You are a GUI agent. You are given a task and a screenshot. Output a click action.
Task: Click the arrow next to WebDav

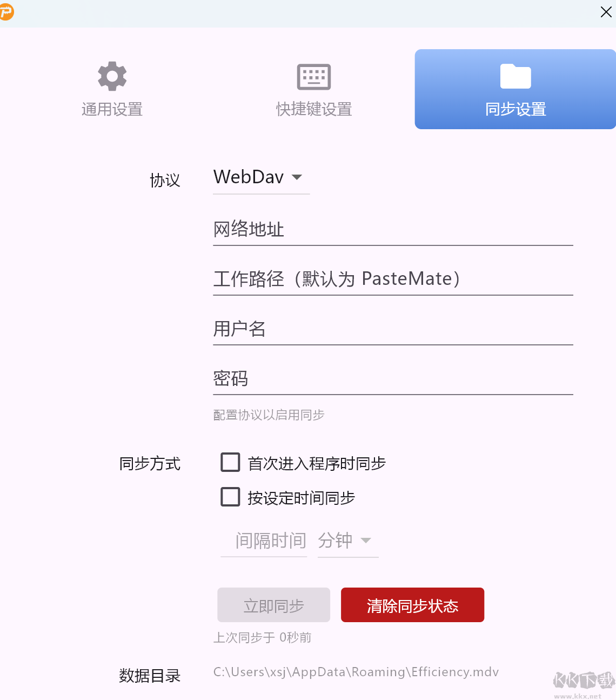297,177
